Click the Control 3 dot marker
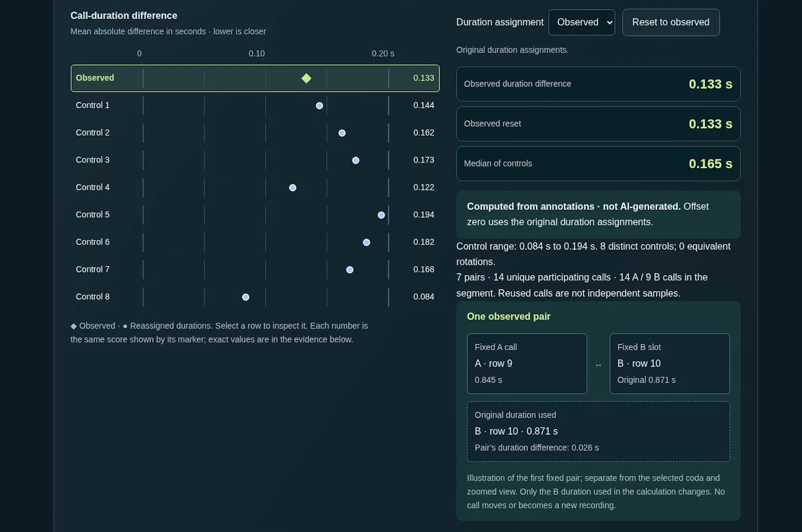 [355, 160]
